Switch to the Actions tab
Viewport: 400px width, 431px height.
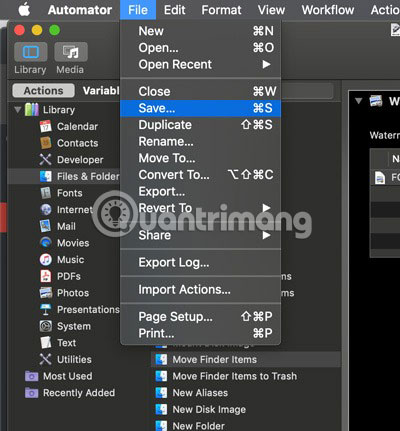coord(43,90)
